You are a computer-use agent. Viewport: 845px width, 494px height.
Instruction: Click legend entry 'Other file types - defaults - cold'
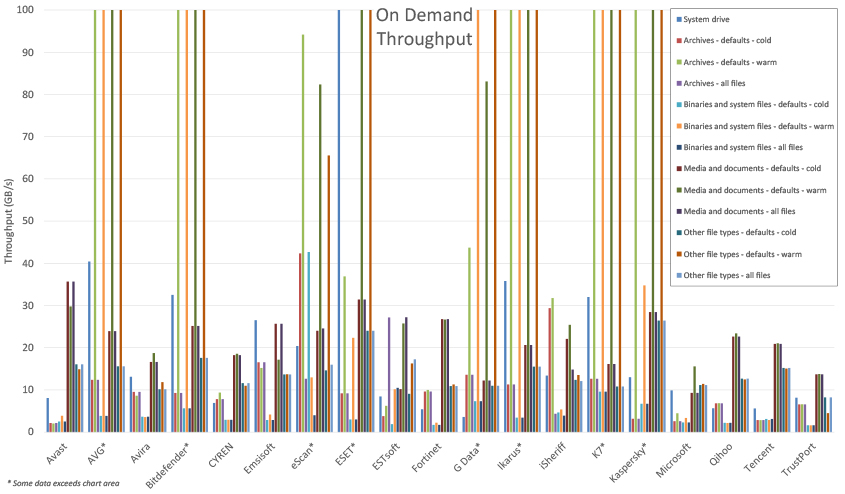click(x=739, y=233)
